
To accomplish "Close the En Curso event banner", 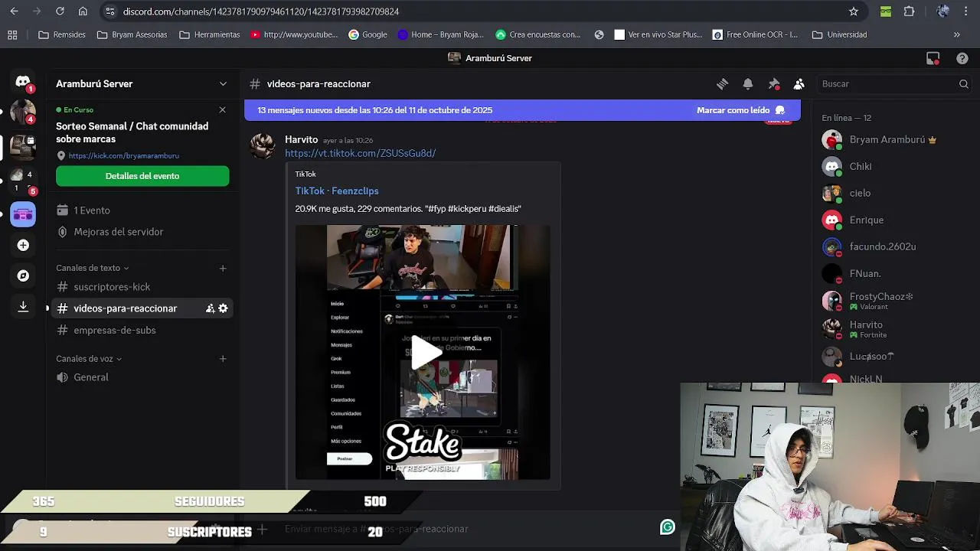I will coord(223,110).
